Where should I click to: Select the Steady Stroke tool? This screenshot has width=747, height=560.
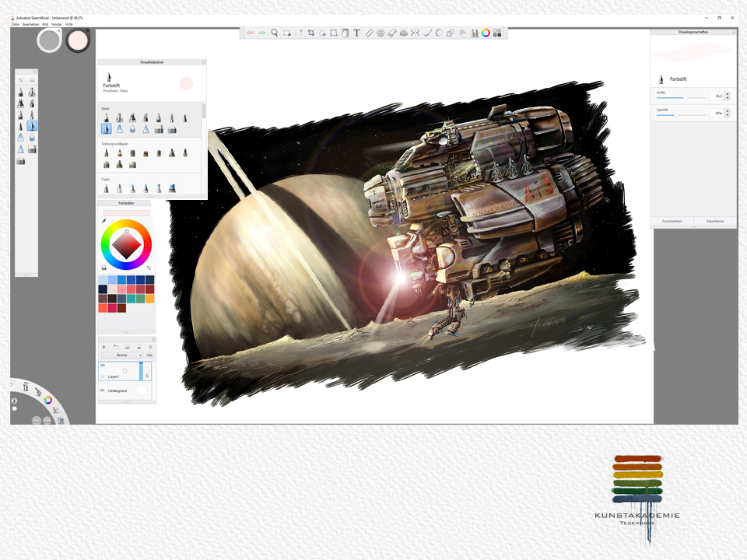pos(427,33)
